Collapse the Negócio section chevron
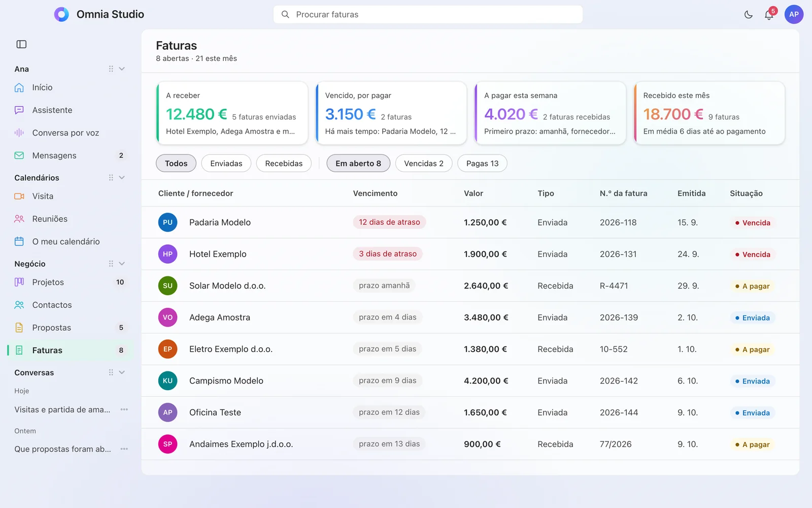Viewport: 812px width, 508px height. coord(122,264)
